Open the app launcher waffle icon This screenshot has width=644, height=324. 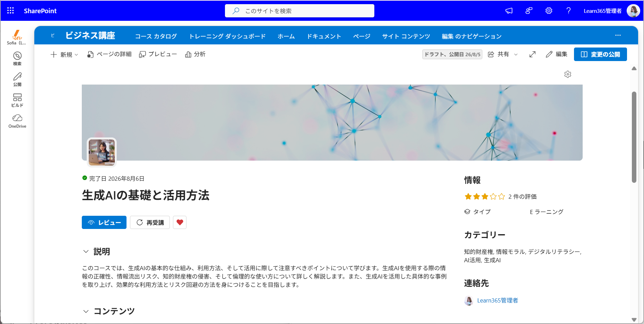click(10, 11)
